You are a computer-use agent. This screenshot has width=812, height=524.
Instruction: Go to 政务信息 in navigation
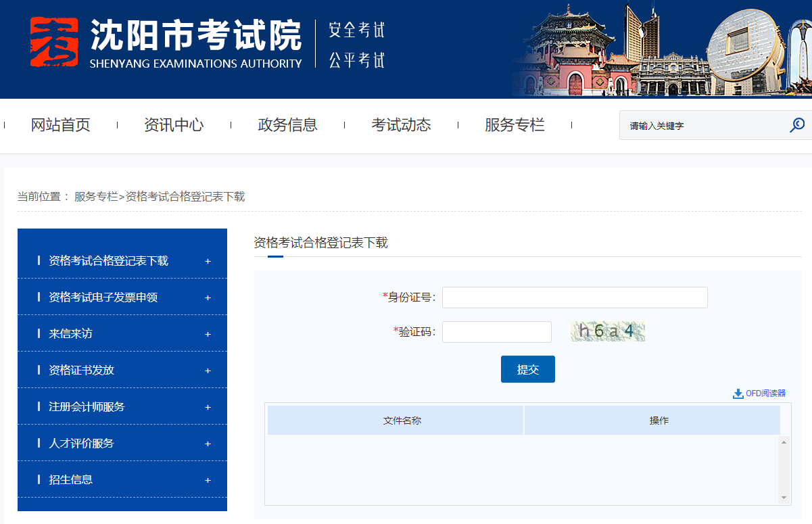click(287, 125)
